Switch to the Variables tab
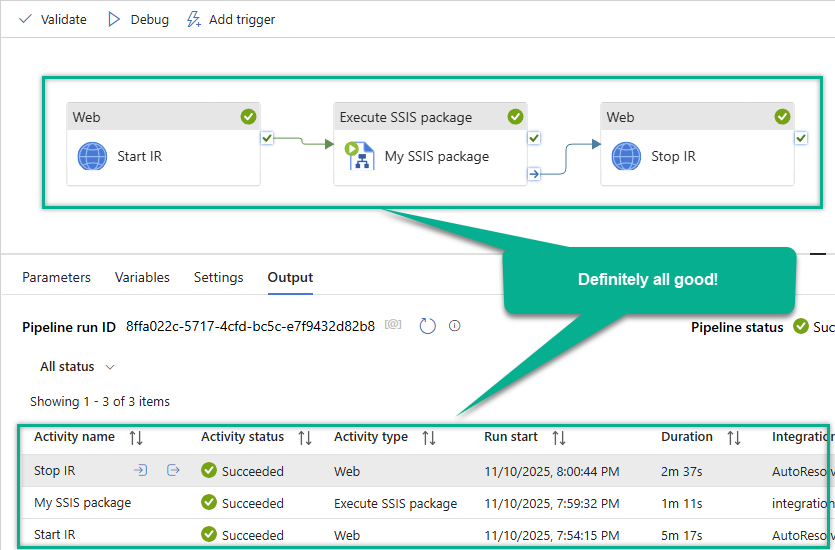 [142, 277]
